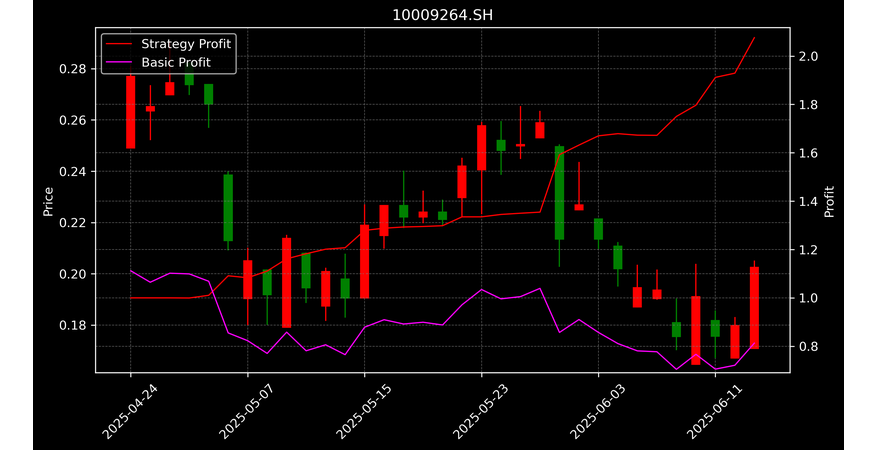Screen dimensions: 878x450
Task: Click the 2.0 profit tick label
Action: [x=809, y=57]
